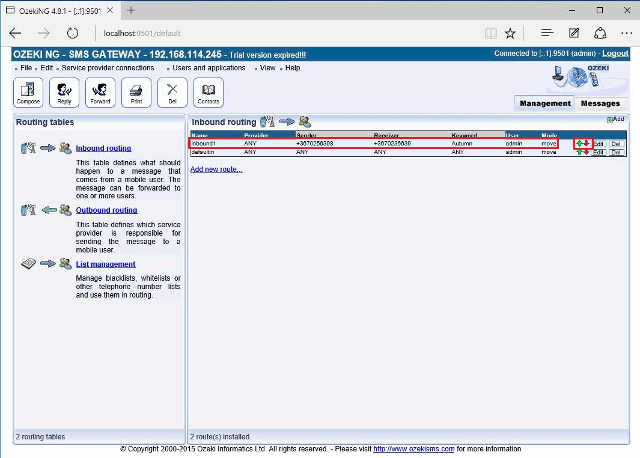640x458 pixels.
Task: Click Del button for inbound1 route
Action: 616,144
